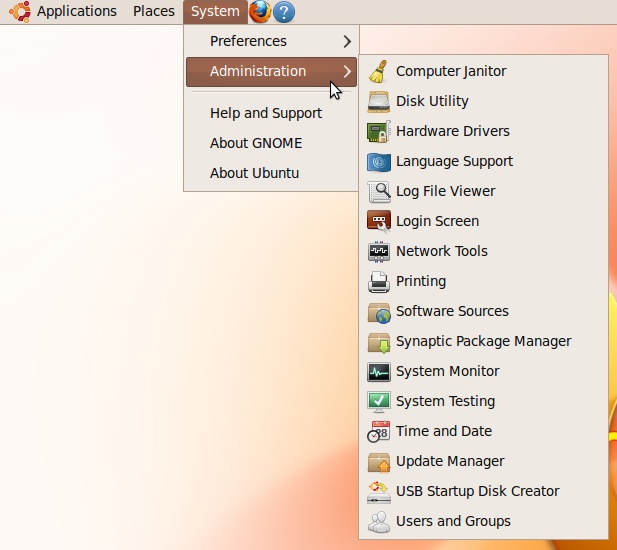Screen dimensions: 617x550
Task: Open System Testing by its label
Action: [x=445, y=402]
